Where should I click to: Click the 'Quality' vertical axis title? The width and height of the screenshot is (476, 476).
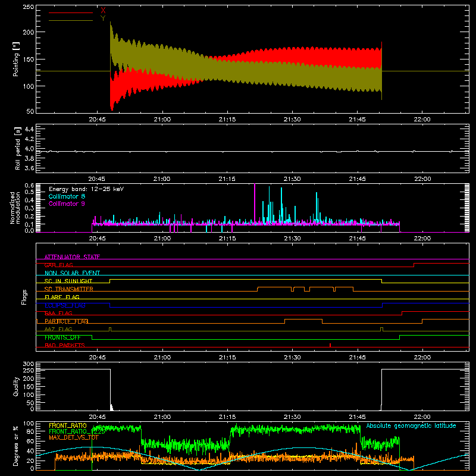pos(16,386)
